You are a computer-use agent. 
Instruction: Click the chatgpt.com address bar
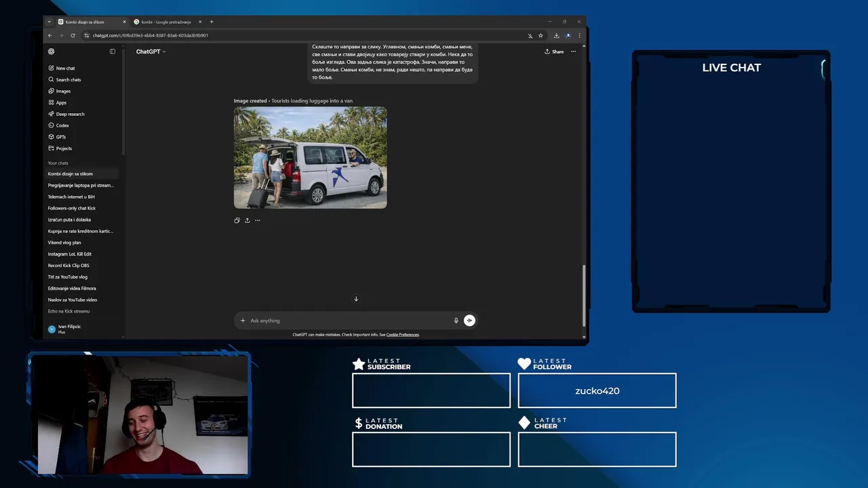(305, 35)
